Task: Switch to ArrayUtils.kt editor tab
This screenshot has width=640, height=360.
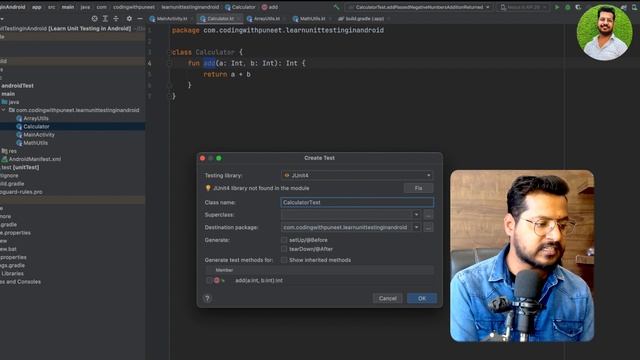Action: click(x=267, y=19)
